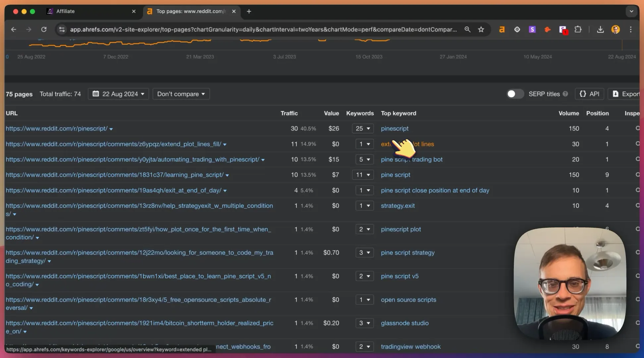644x358 pixels.
Task: Sort by the Traffic column header
Action: (x=289, y=113)
